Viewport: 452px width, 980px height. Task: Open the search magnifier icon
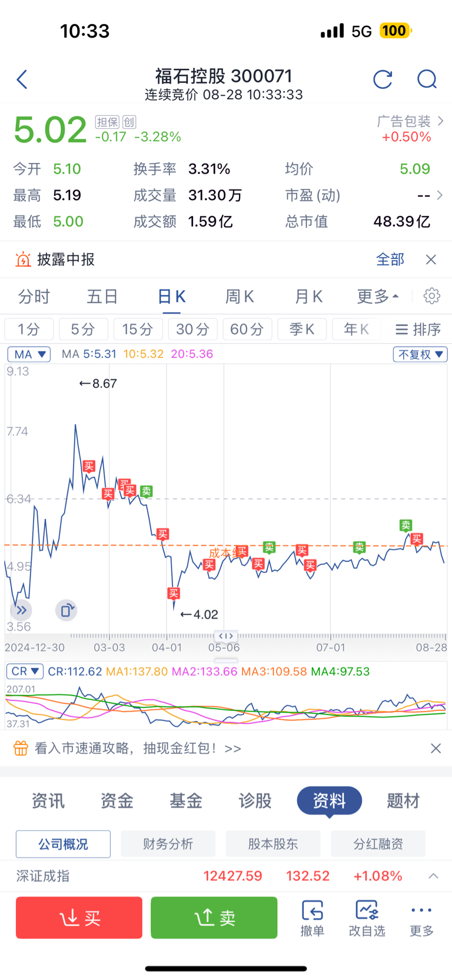[x=427, y=79]
